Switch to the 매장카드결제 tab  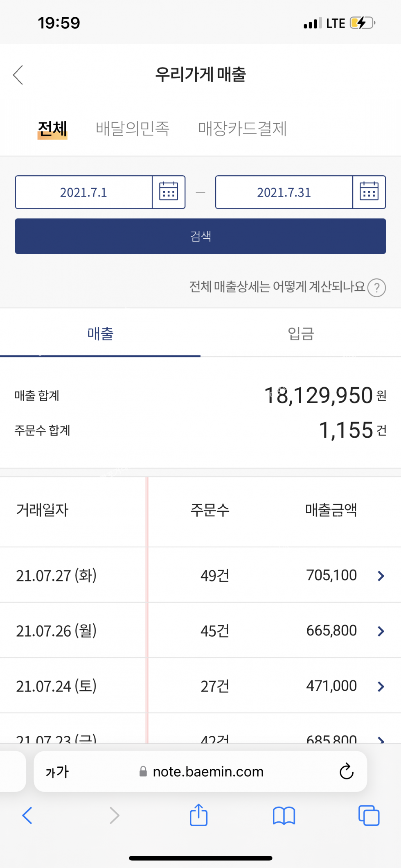tap(242, 129)
